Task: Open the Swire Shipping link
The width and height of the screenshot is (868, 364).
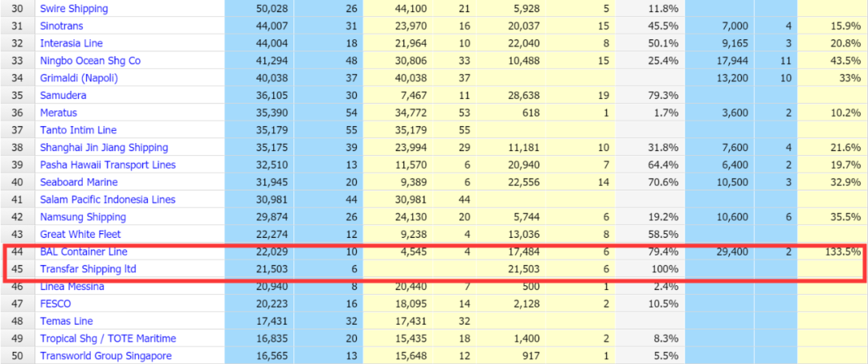Action: pos(73,9)
